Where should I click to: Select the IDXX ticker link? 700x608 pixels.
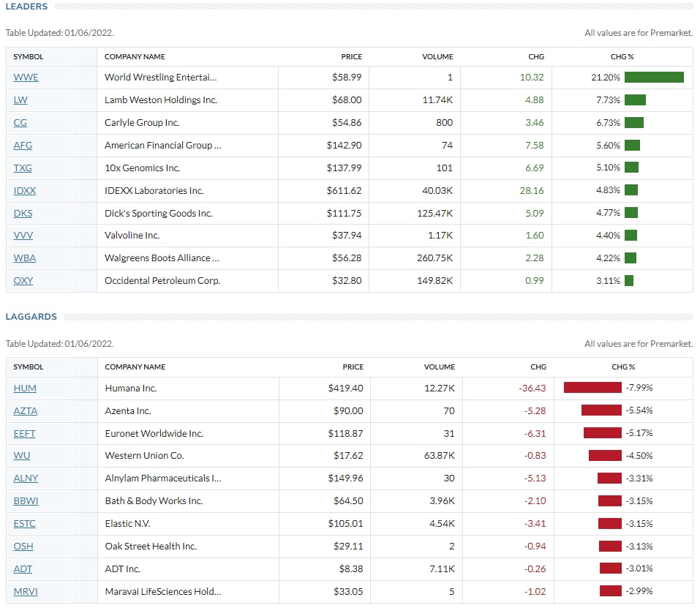(25, 191)
